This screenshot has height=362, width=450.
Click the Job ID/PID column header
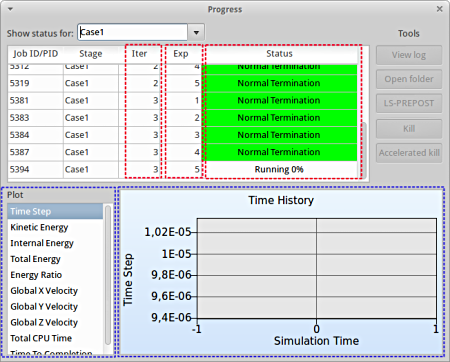[36, 54]
